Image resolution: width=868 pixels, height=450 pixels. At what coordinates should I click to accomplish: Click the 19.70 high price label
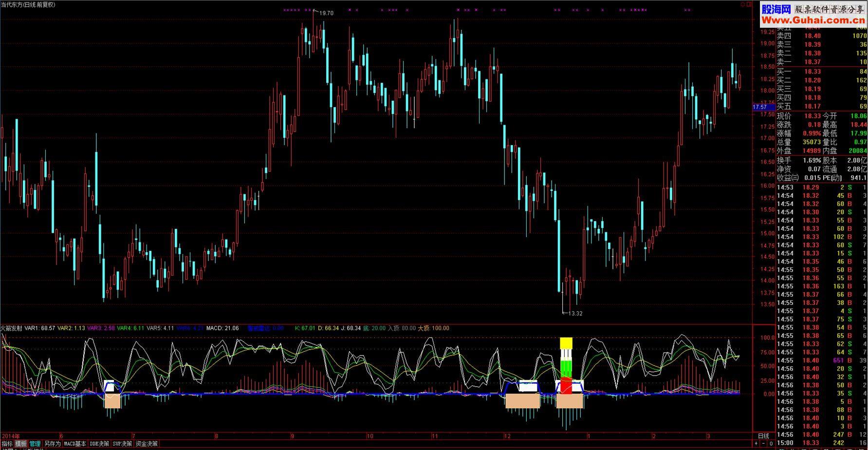[326, 13]
